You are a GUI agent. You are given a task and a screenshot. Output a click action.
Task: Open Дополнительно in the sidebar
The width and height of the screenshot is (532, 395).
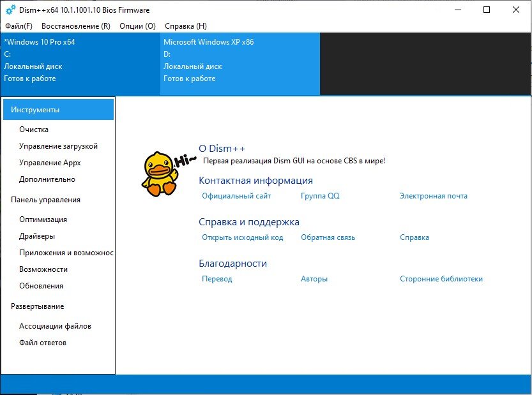coord(47,179)
